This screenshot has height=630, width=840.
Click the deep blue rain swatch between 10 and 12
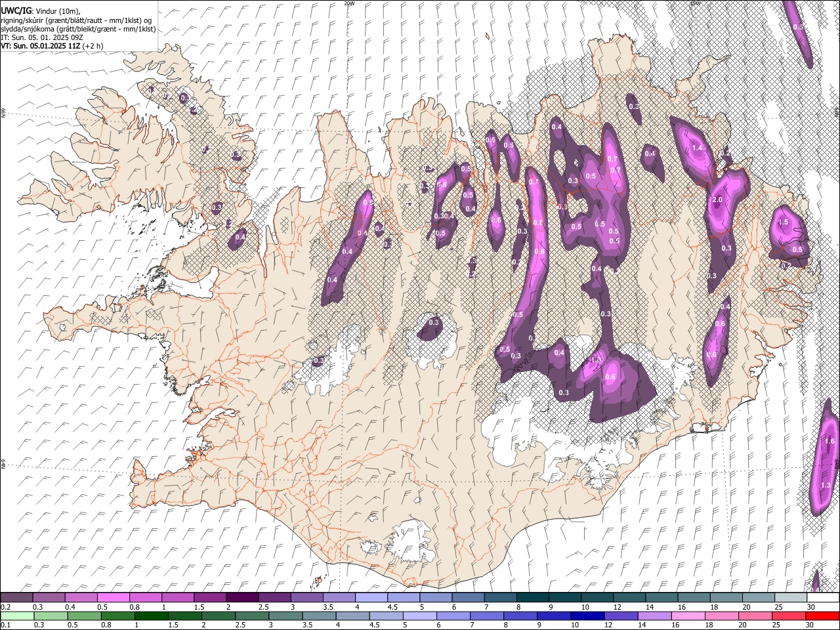[587, 616]
